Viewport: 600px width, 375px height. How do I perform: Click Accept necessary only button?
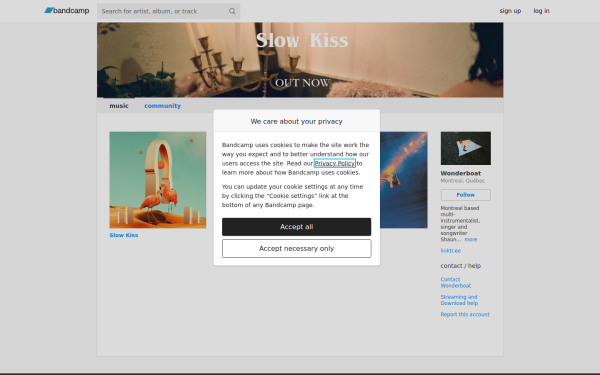tap(297, 249)
